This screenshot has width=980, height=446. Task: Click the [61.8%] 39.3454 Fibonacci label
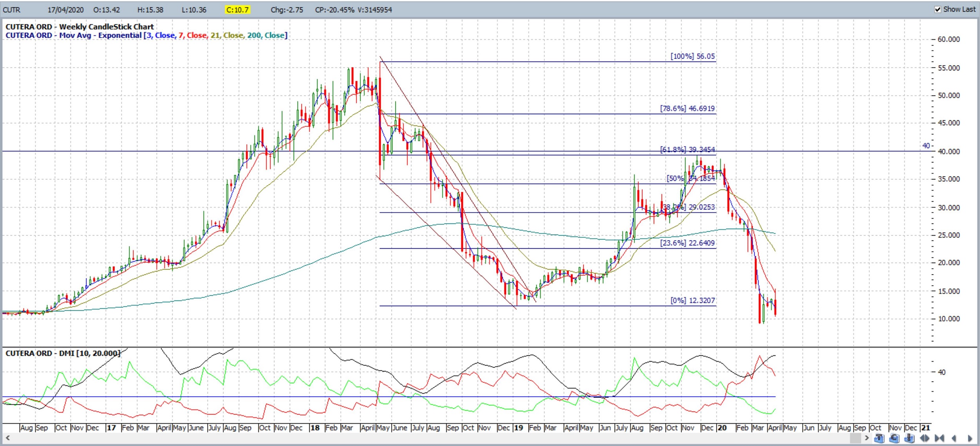click(688, 149)
